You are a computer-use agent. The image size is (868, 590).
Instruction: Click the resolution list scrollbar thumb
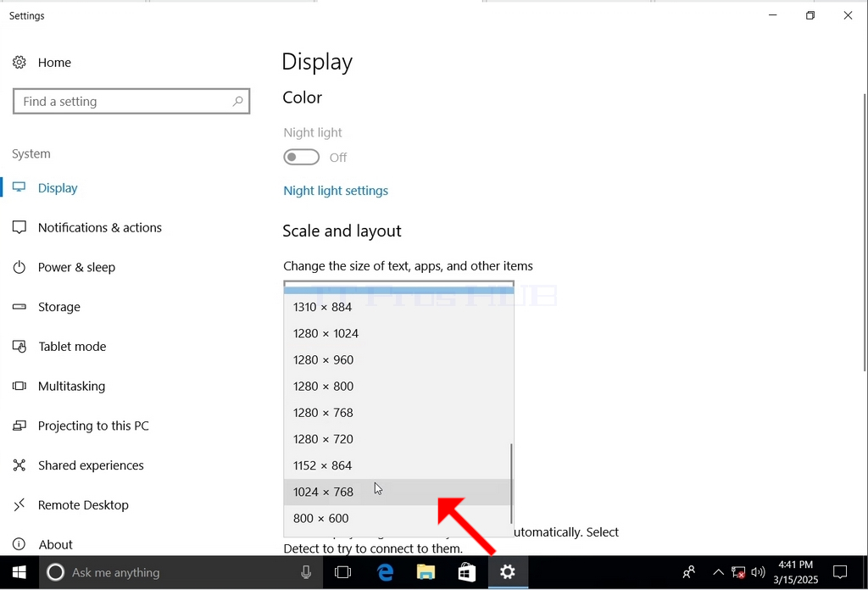(x=511, y=483)
